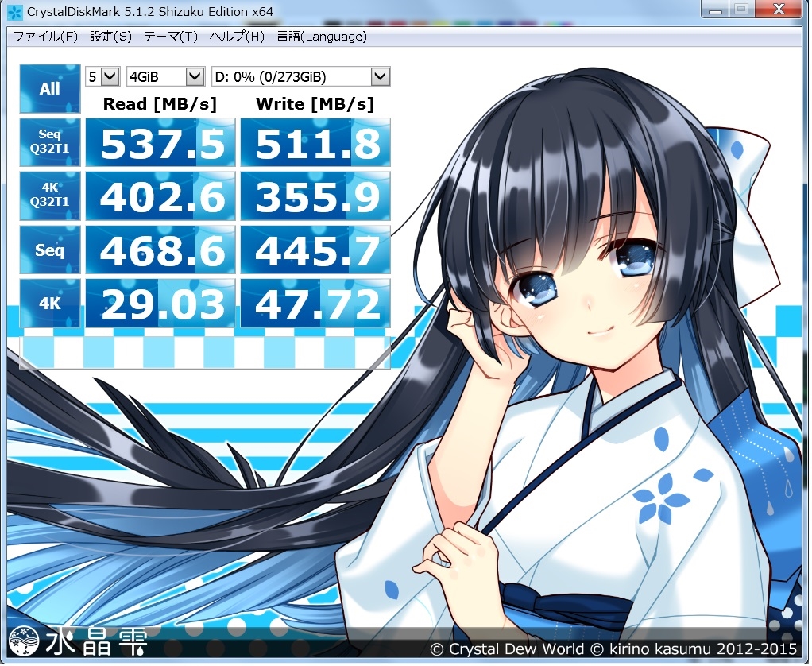Minimize the CrystalDiskMark window
The image size is (812, 666).
716,9
